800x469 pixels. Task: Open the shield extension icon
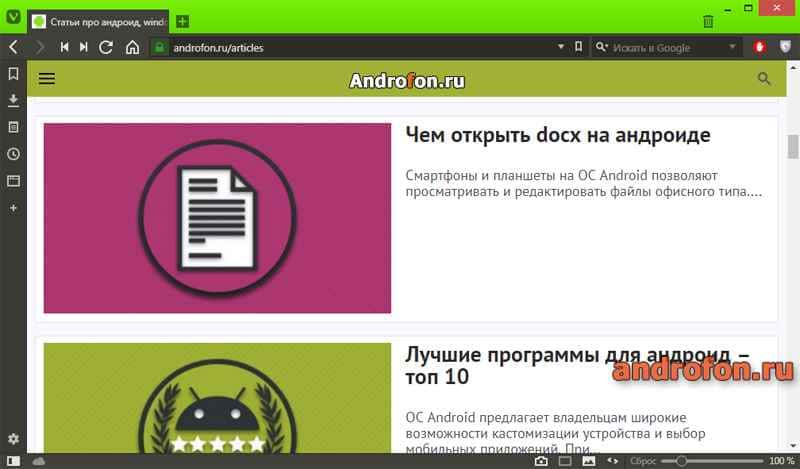785,47
